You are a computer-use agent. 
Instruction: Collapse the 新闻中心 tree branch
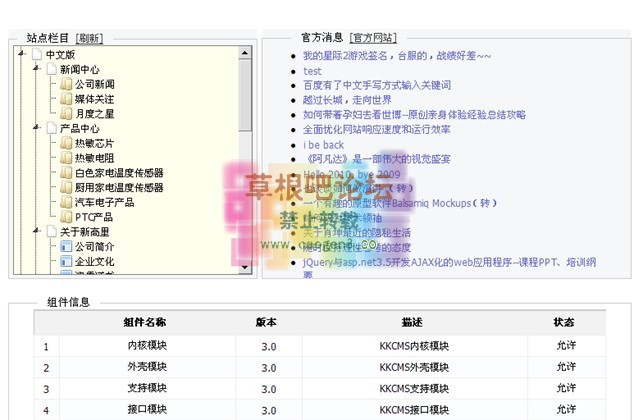[37, 70]
